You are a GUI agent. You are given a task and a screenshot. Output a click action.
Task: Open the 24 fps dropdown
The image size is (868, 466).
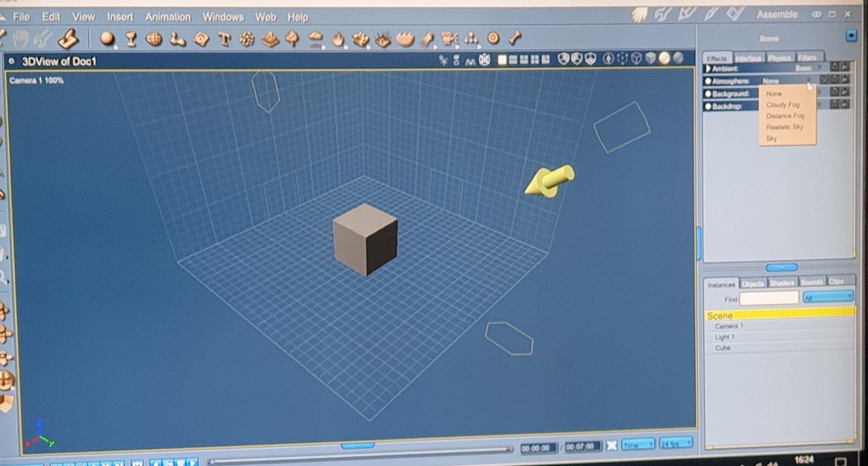tap(676, 443)
